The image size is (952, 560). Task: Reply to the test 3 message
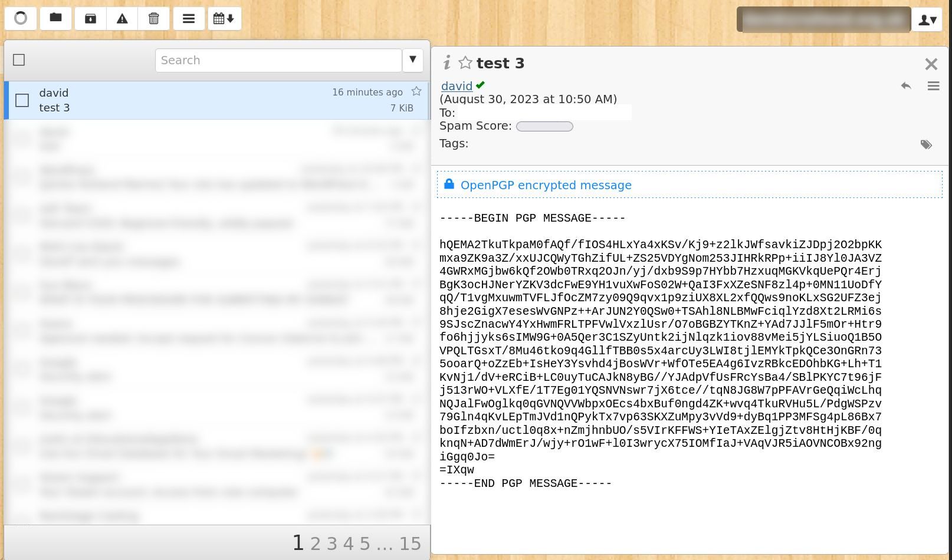906,85
